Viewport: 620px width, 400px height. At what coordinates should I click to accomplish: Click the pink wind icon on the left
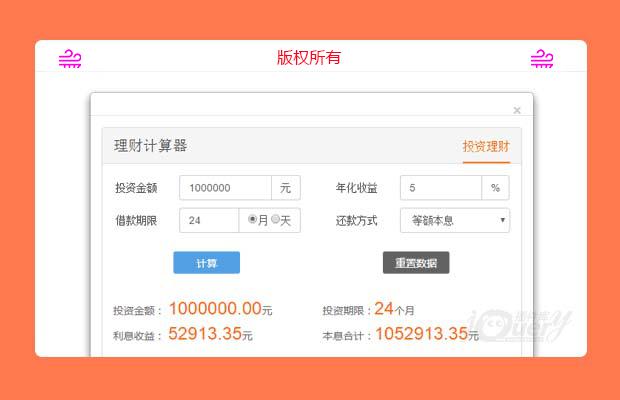pos(70,59)
